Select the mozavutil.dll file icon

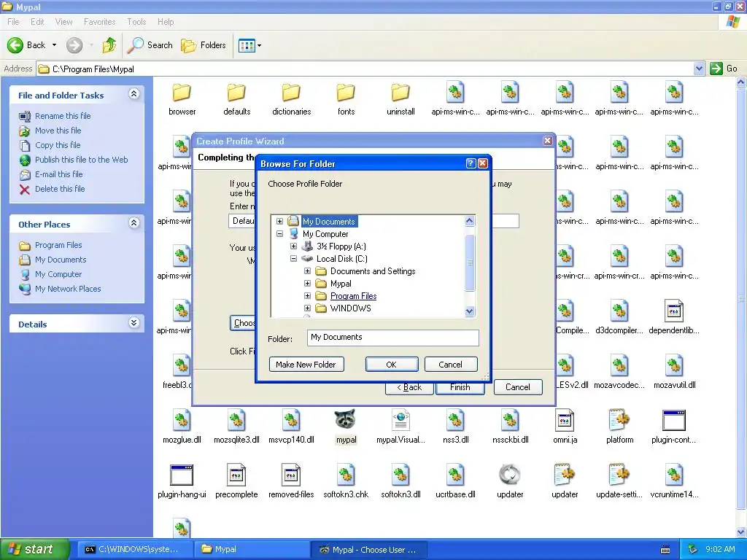pyautogui.click(x=674, y=366)
